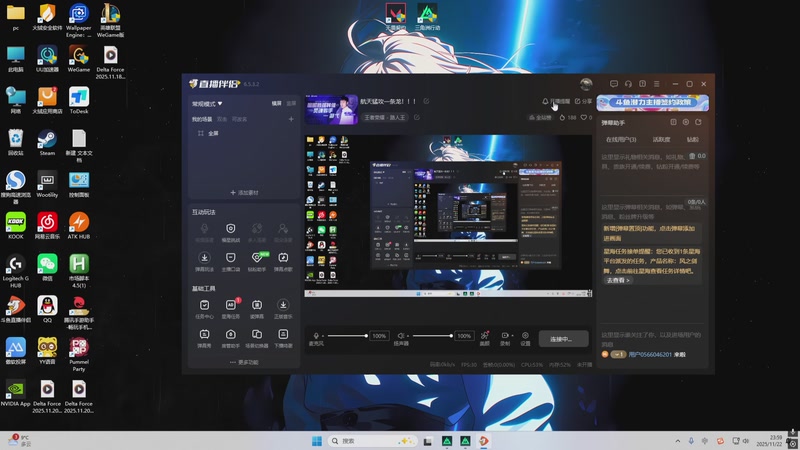800x450 pixels.
Task: Open the 常规模式 mode dropdown
Action: pyautogui.click(x=207, y=104)
